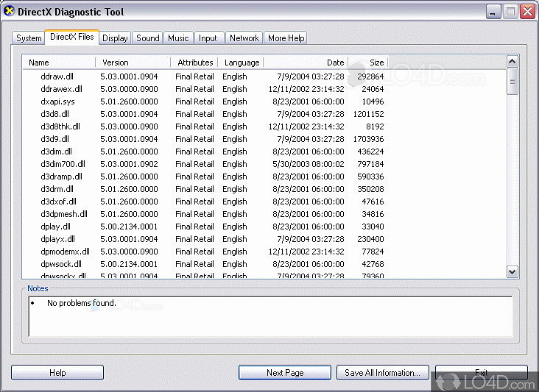Viewport: 539px width, 392px height.
Task: Sort by the Size column header
Action: pyautogui.click(x=368, y=63)
